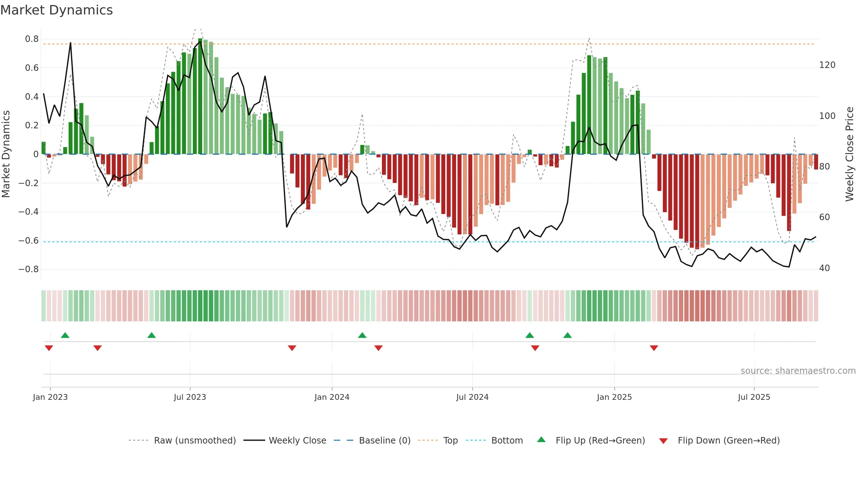Click the Jan 2025 x-axis label
This screenshot has height=488, width=868.
614,397
